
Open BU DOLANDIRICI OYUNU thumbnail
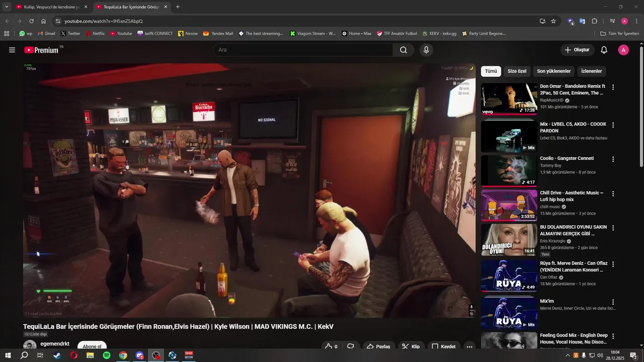tap(509, 240)
